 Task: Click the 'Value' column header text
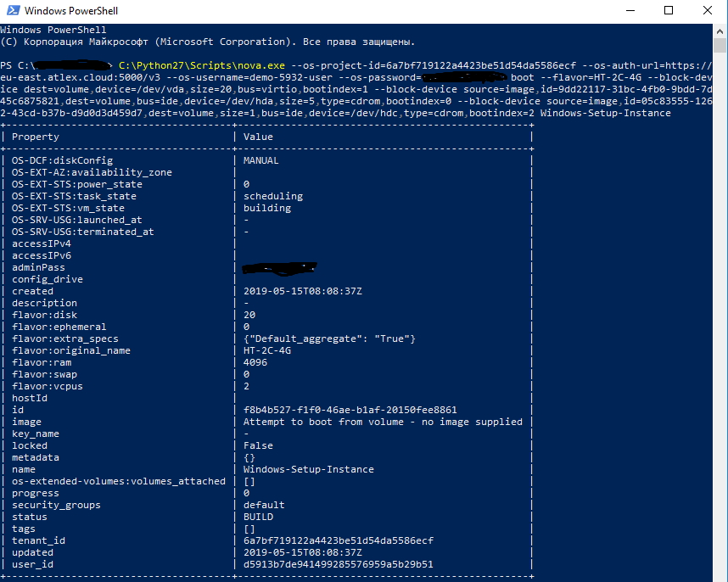[258, 137]
